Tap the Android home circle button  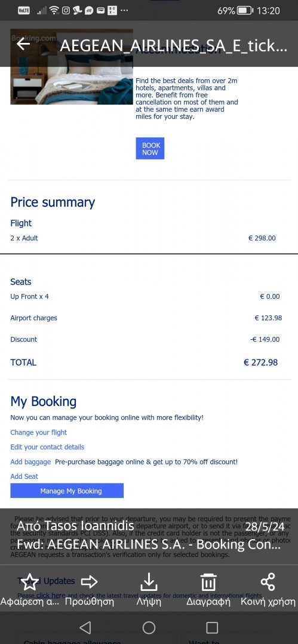pos(149,627)
